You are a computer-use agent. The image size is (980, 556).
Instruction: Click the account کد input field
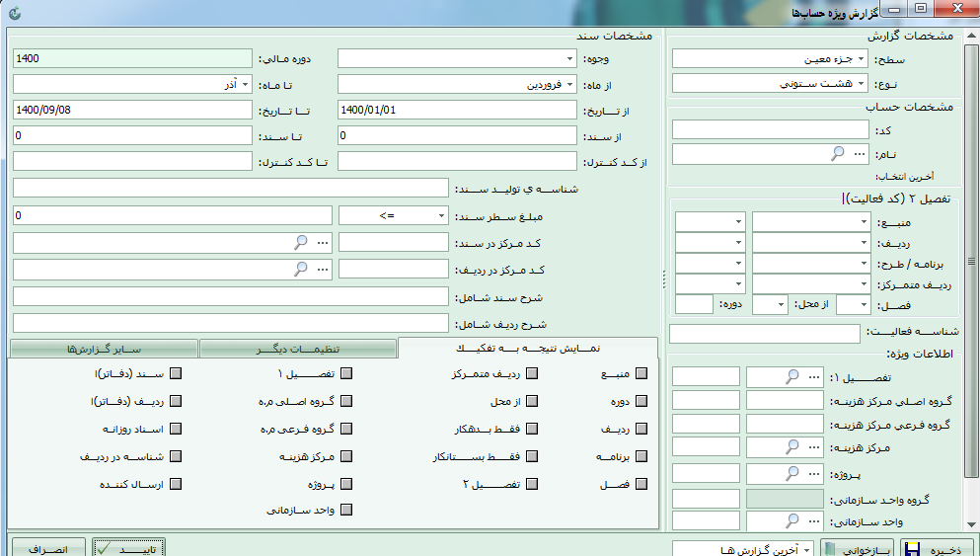(x=770, y=129)
